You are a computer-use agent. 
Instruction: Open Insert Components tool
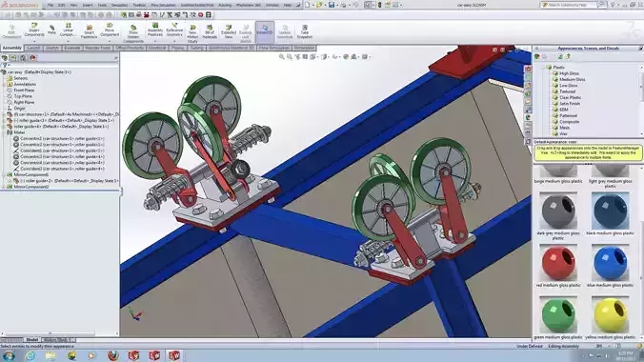point(34,30)
